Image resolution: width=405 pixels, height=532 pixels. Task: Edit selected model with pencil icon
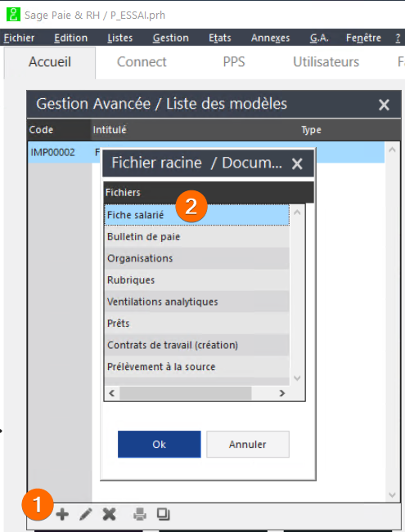pos(86,514)
